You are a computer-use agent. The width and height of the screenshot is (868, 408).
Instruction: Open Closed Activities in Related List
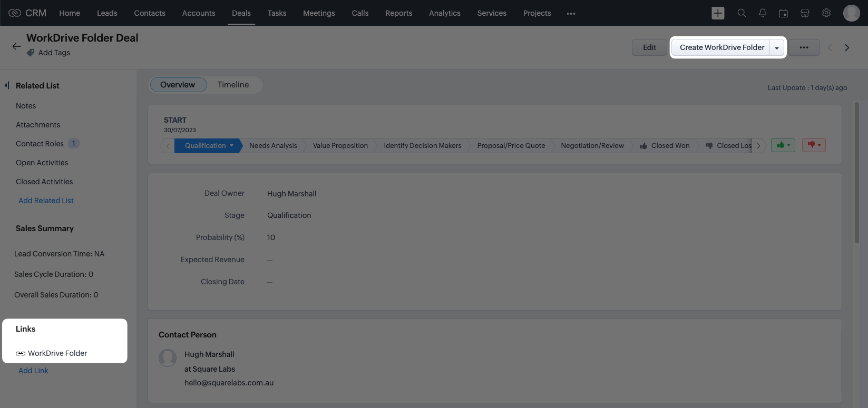coord(44,182)
